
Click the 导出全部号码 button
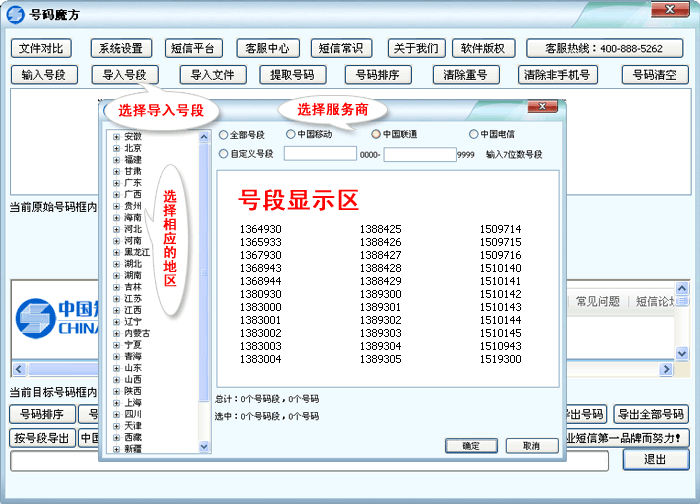click(649, 415)
